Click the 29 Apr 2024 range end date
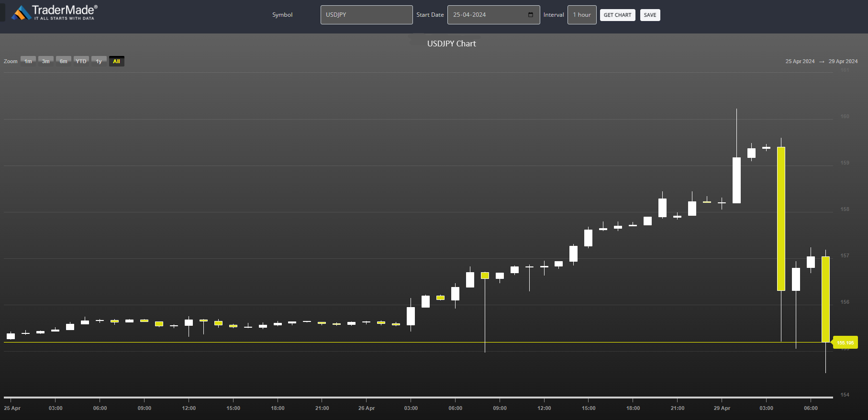Viewport: 868px width, 420px height. coord(843,61)
